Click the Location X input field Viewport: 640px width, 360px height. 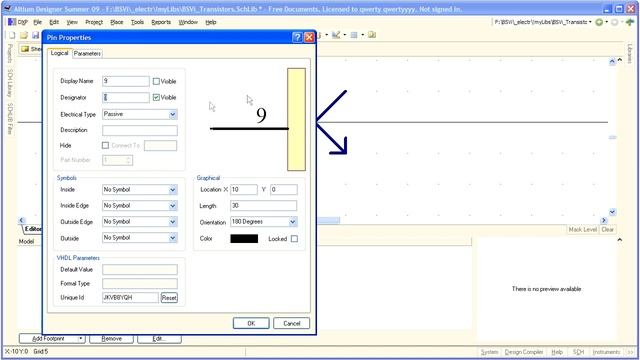point(244,190)
